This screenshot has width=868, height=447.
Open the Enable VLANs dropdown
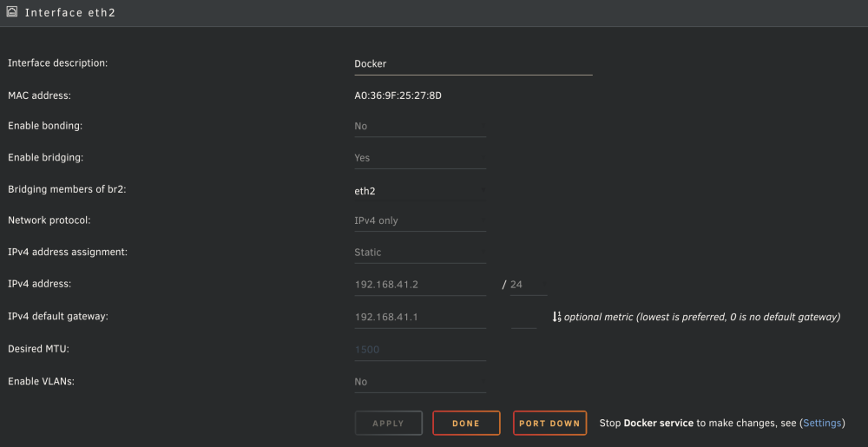420,382
